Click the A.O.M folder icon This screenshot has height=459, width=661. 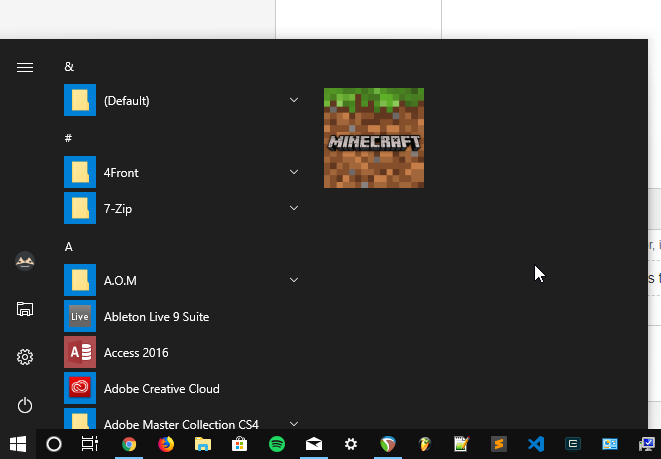[80, 280]
